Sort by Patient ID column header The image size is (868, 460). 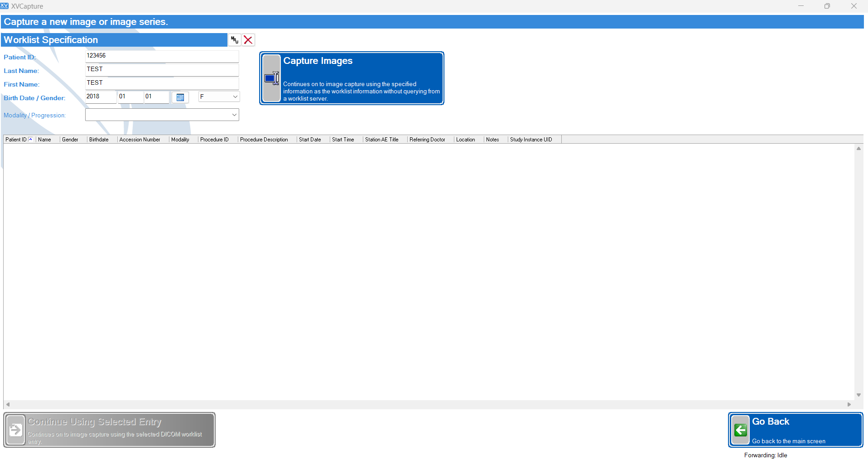coord(19,140)
